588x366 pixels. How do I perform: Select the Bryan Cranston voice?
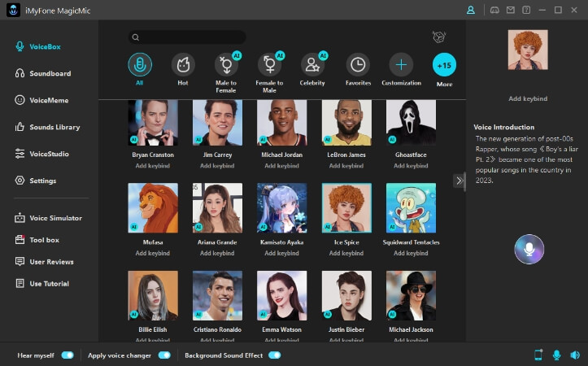(153, 123)
